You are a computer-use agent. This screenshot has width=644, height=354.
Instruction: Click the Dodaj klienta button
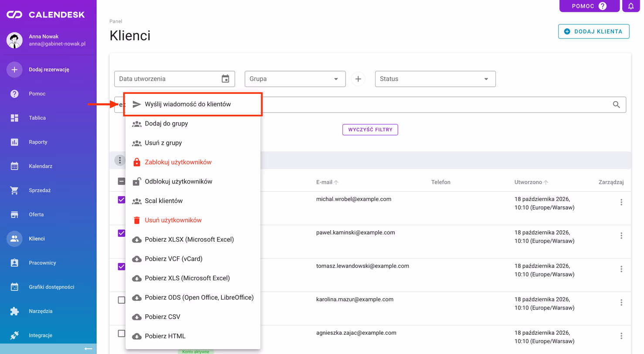(x=594, y=31)
